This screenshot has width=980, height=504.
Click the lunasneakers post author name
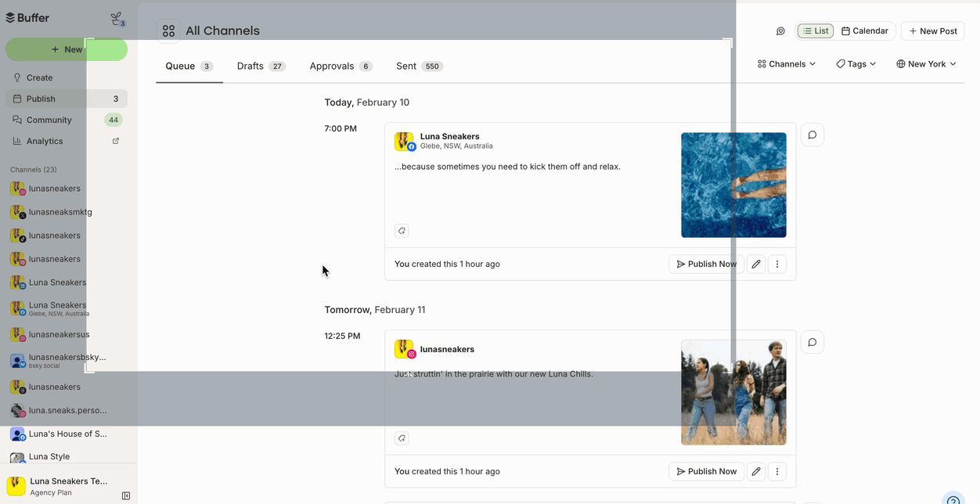pyautogui.click(x=447, y=349)
